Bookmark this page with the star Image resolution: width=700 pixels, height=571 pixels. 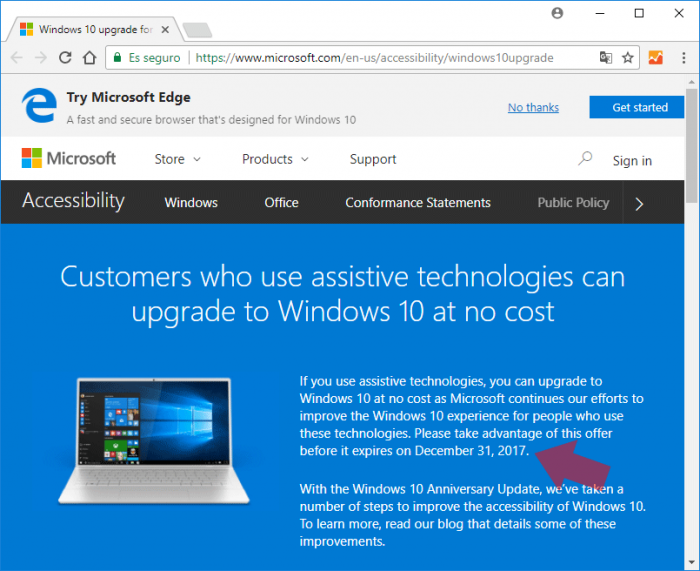(x=628, y=58)
